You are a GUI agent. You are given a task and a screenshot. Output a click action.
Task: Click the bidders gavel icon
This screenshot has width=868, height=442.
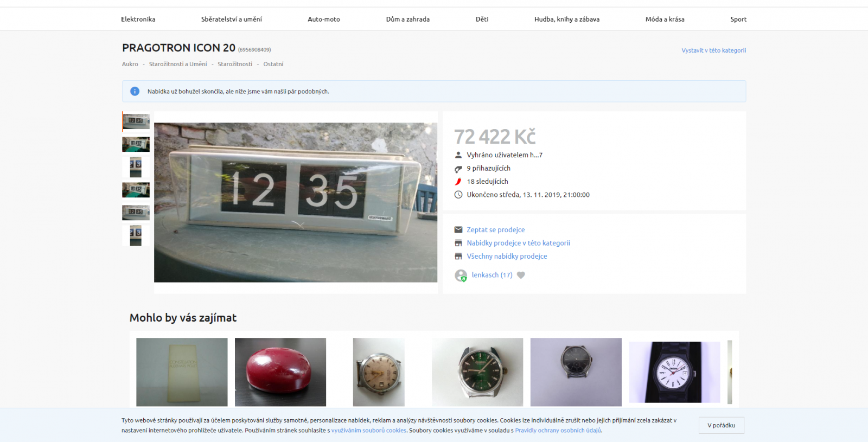click(x=458, y=169)
